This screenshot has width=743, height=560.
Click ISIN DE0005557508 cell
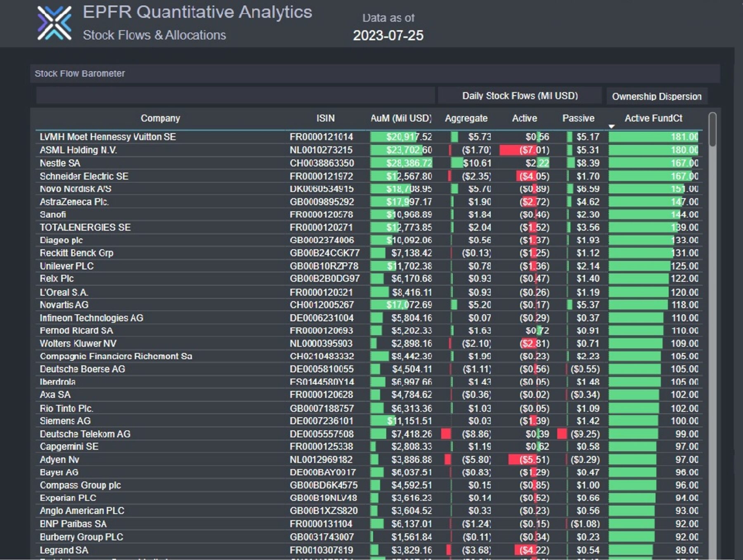[322, 434]
